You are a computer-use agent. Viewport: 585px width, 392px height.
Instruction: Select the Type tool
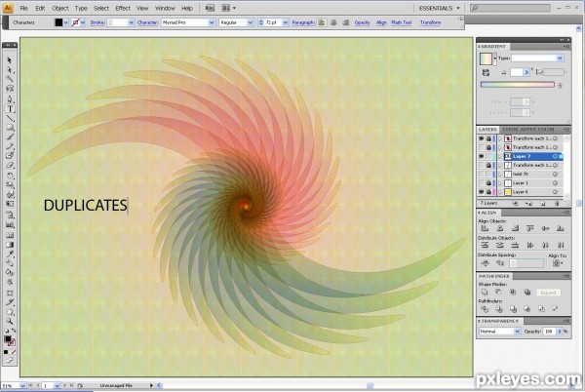pyautogui.click(x=10, y=109)
